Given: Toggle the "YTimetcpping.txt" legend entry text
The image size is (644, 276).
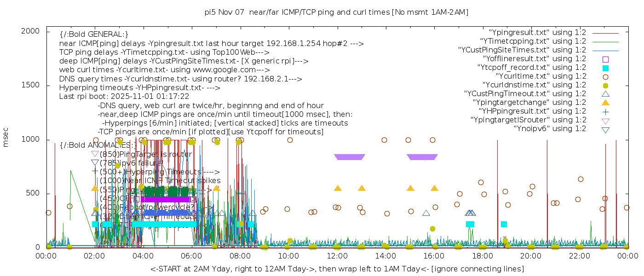Looking at the screenshot, I should [x=533, y=41].
